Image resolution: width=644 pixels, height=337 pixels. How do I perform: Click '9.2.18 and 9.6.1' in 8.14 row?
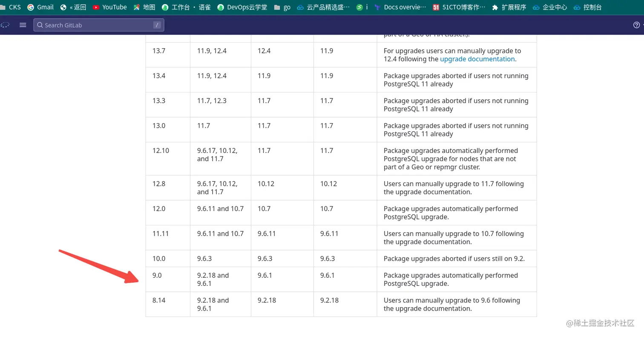click(x=213, y=304)
